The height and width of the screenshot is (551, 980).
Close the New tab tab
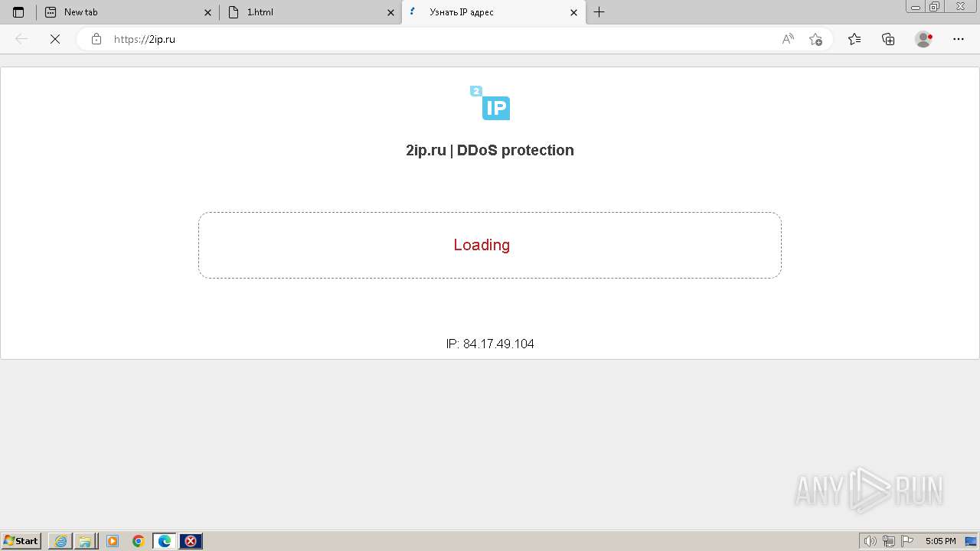tap(208, 12)
